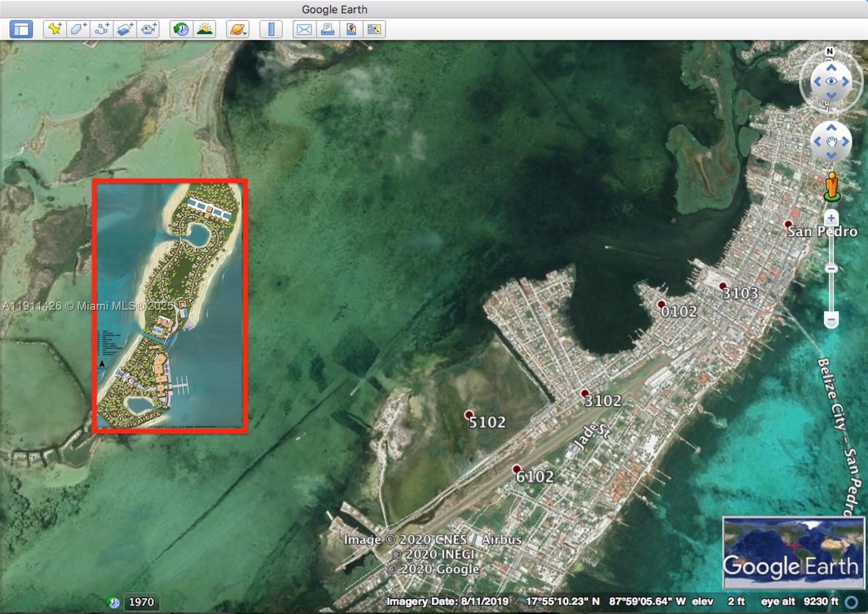Start Record a Tour
This screenshot has height=614, width=868.
(148, 30)
